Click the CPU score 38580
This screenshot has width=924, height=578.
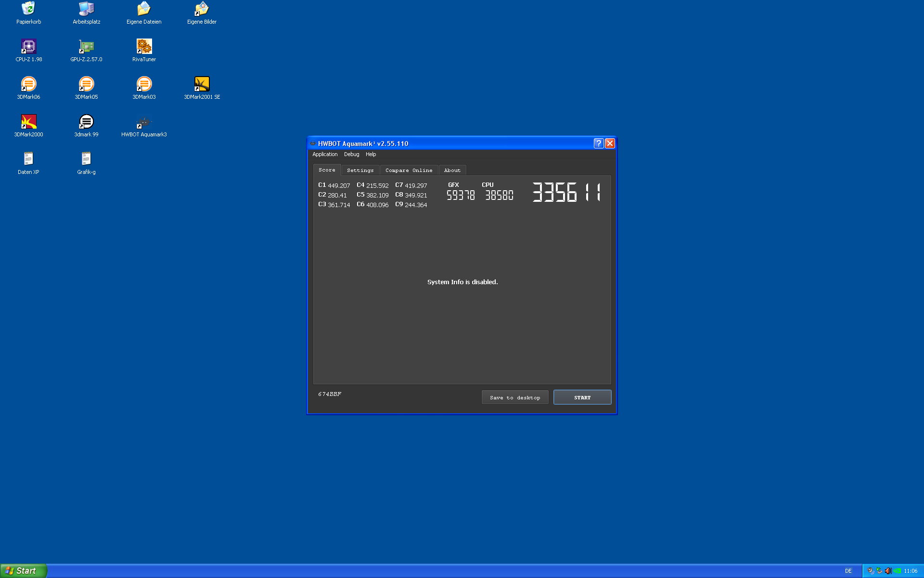click(499, 195)
